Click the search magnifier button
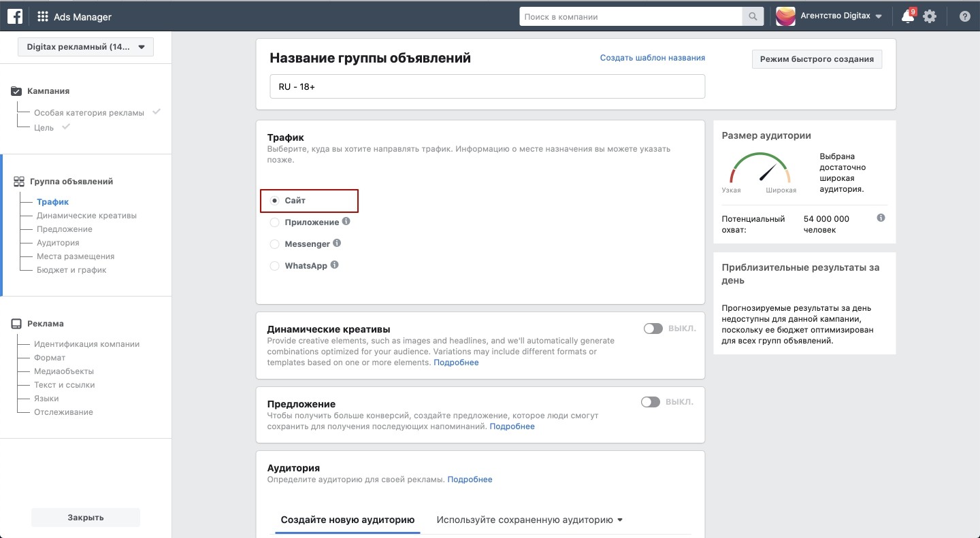This screenshot has width=980, height=538. pos(752,16)
